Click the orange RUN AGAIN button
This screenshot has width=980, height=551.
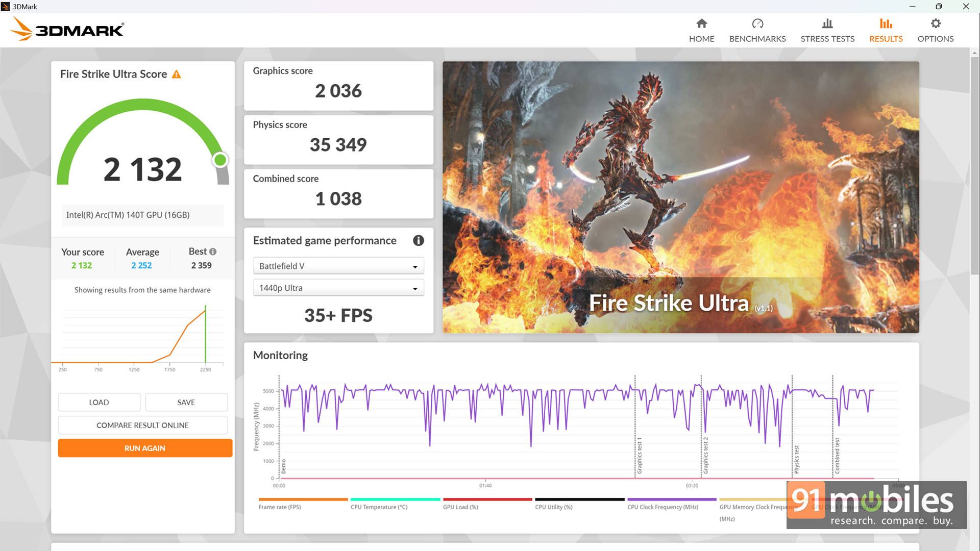[145, 448]
